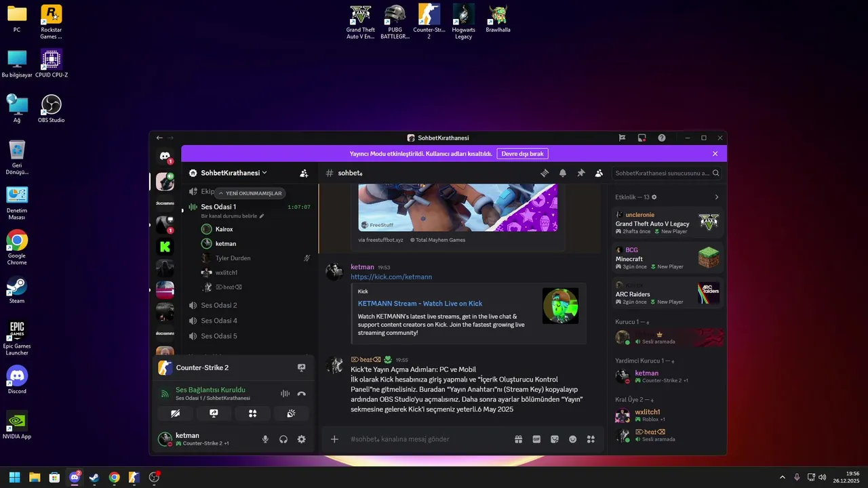Close the streamer mode purple banner
Viewport: 868px width, 488px height.
pos(715,154)
